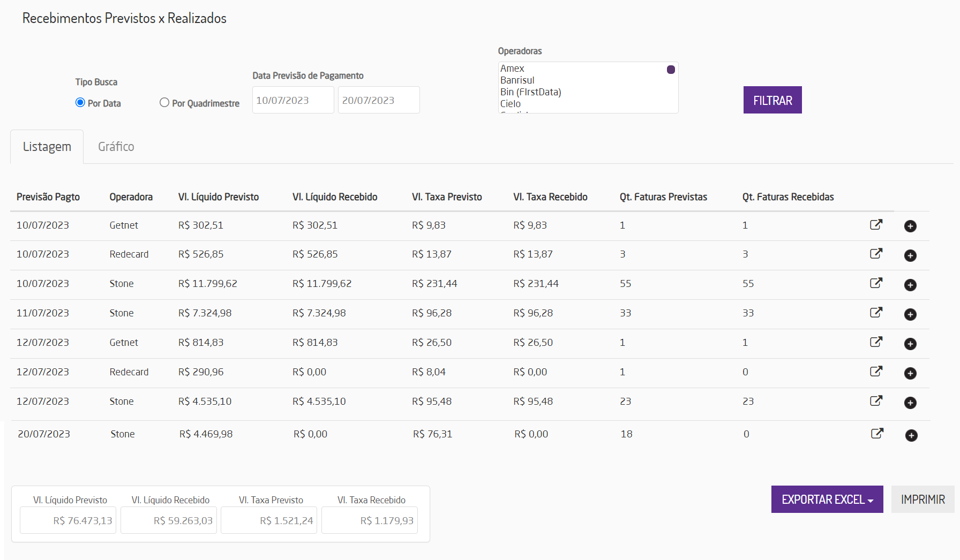Choose Banrisul in Operadoras list
Viewport: 960px width, 560px height.
[517, 80]
